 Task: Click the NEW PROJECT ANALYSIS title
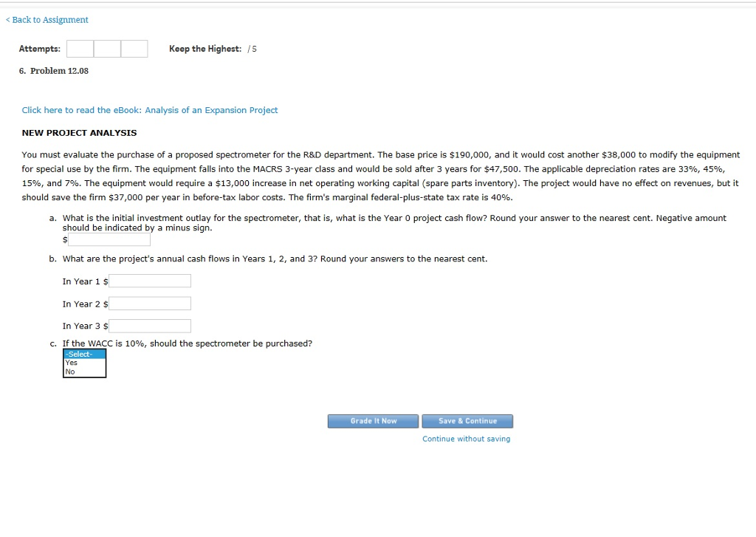79,133
